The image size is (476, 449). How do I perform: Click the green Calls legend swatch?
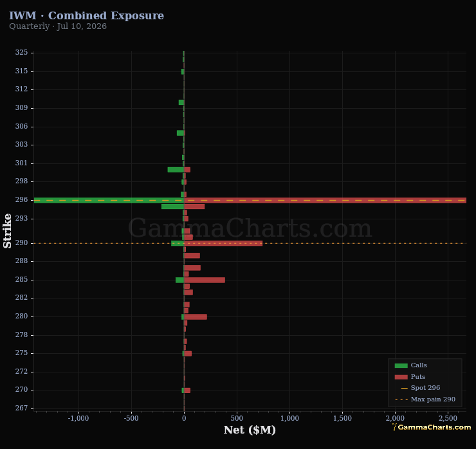(x=401, y=365)
